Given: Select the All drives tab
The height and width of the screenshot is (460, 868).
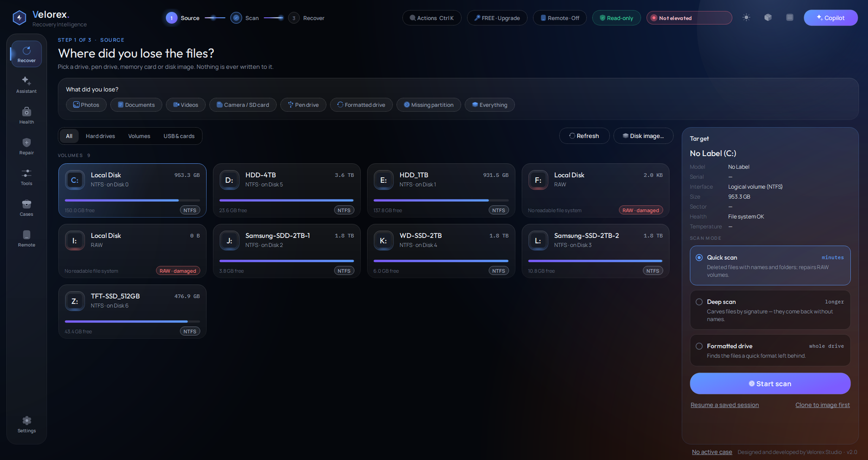Looking at the screenshot, I should click(x=69, y=136).
